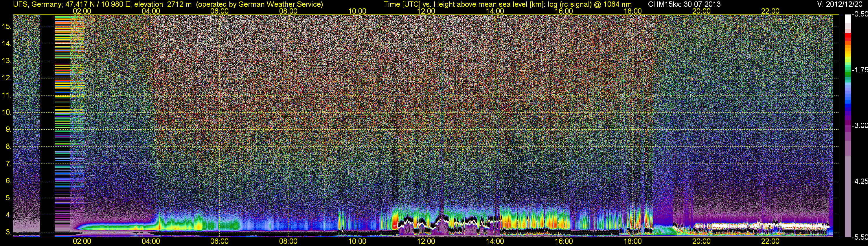Click the bottom time axis label 18:00

click(633, 241)
